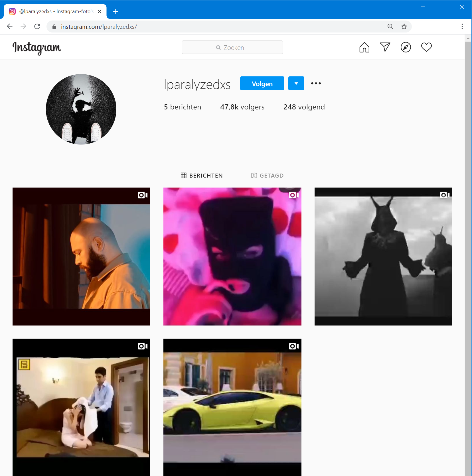Viewport: 472px width, 476px height.
Task: View the 248 volgend list
Action: [304, 107]
